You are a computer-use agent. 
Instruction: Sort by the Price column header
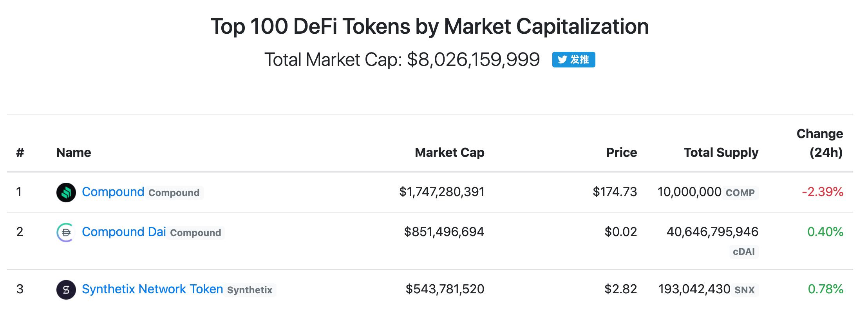[x=621, y=153]
